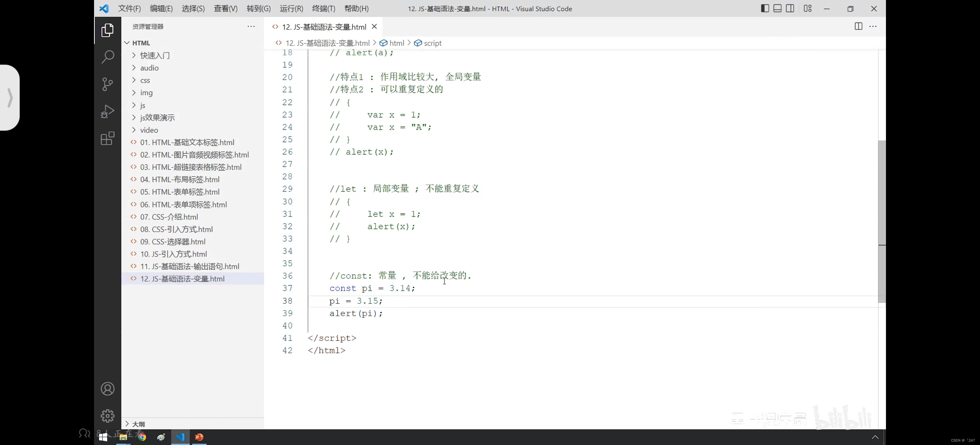Screen dimensions: 980x445
Task: Open the 终端(T) menu
Action: [324, 8]
